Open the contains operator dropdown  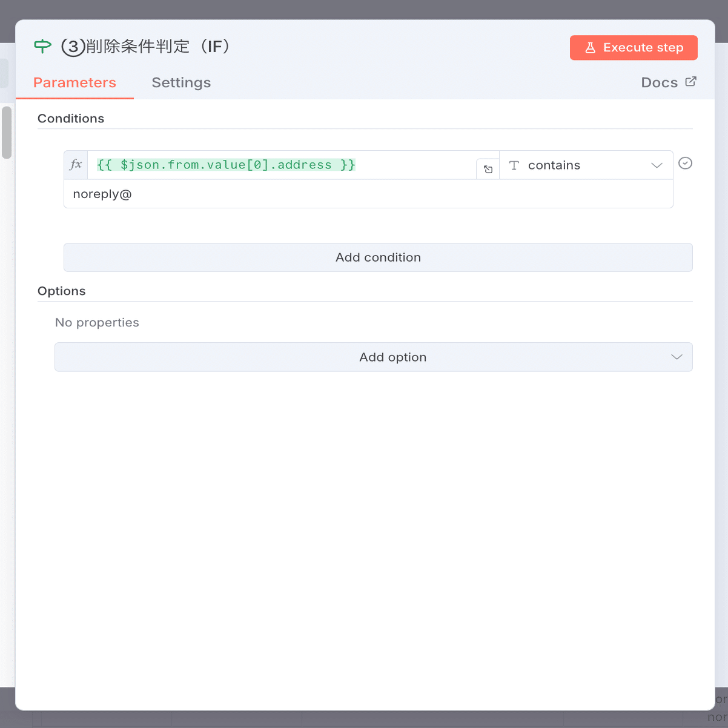coord(586,165)
